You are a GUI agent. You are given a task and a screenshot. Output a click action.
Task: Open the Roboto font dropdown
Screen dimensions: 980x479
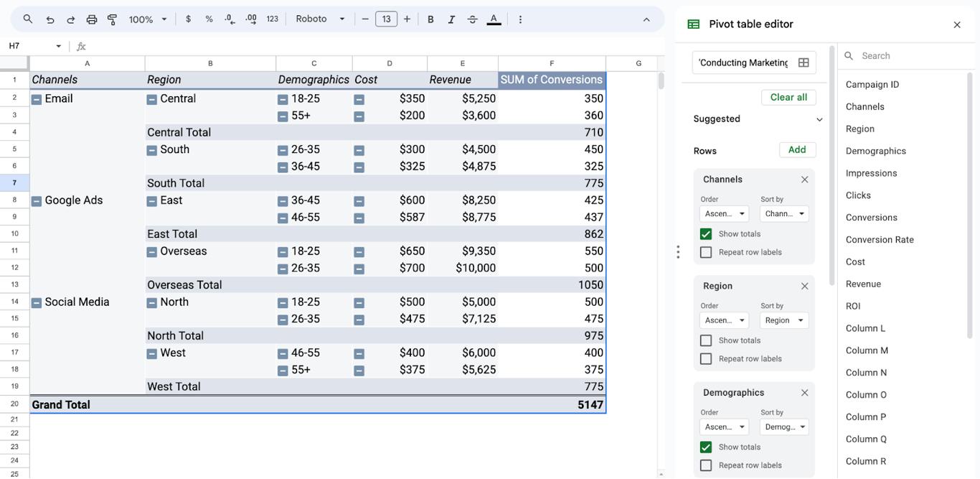tap(320, 19)
